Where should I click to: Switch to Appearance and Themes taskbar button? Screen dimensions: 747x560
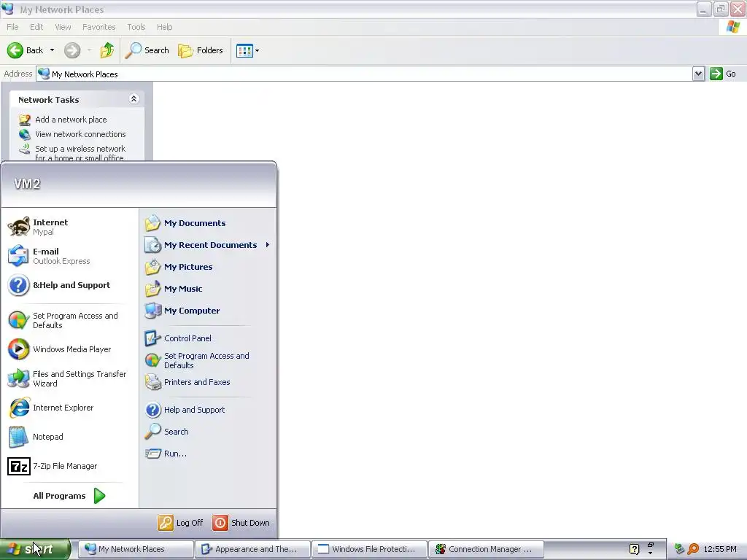[252, 549]
